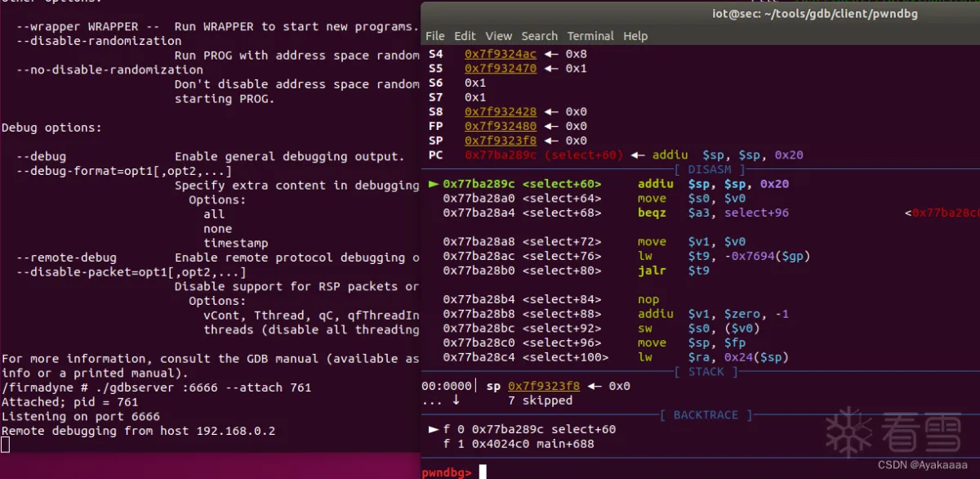This screenshot has height=479, width=980.
Task: Click the gdbserver terminal cursor block
Action: [x=6, y=445]
